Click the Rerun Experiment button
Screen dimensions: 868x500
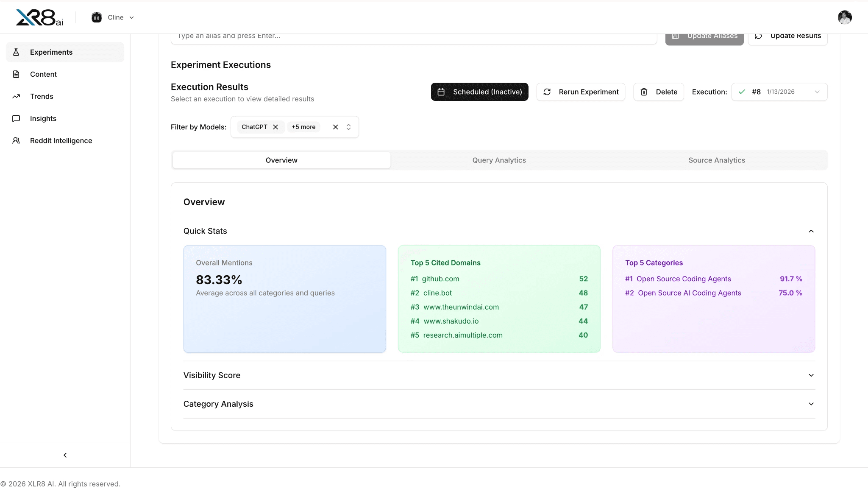pyautogui.click(x=581, y=92)
